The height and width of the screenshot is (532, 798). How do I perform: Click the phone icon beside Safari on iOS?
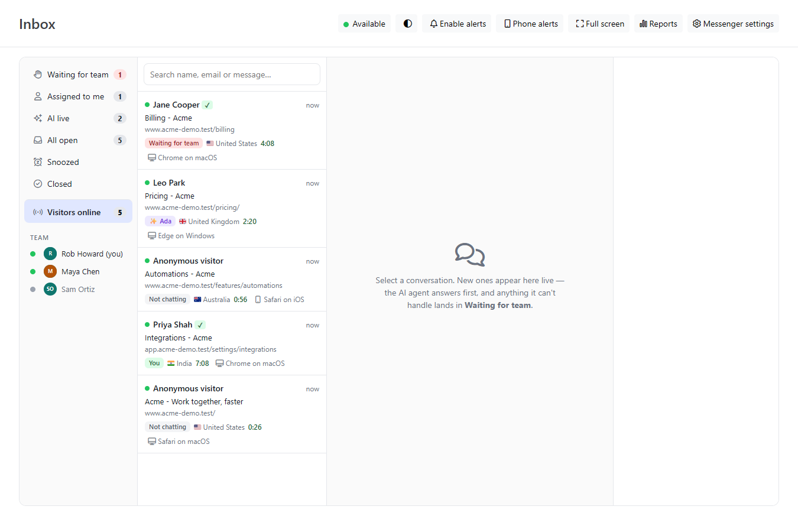(258, 300)
